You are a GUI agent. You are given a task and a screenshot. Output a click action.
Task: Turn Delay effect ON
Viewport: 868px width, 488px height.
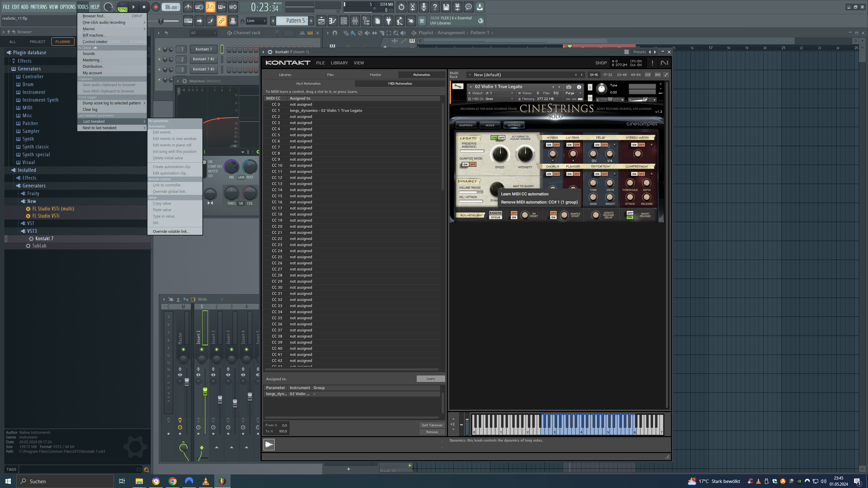click(597, 145)
